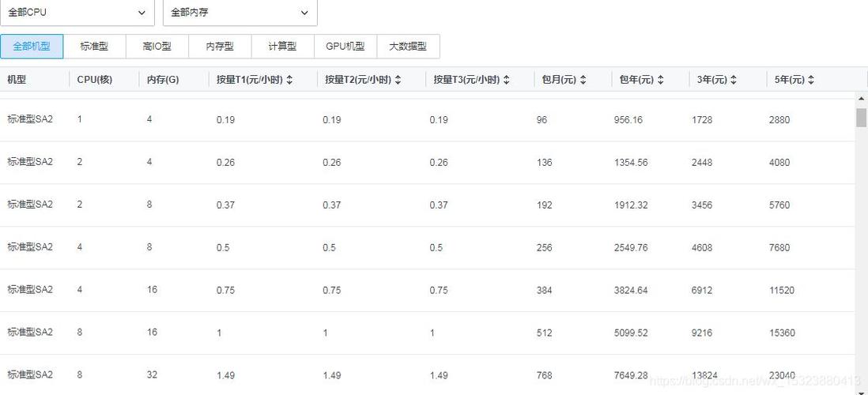Viewport: 868px width, 395px height.
Task: Click the 包年 value 7649.28
Action: pos(631,375)
